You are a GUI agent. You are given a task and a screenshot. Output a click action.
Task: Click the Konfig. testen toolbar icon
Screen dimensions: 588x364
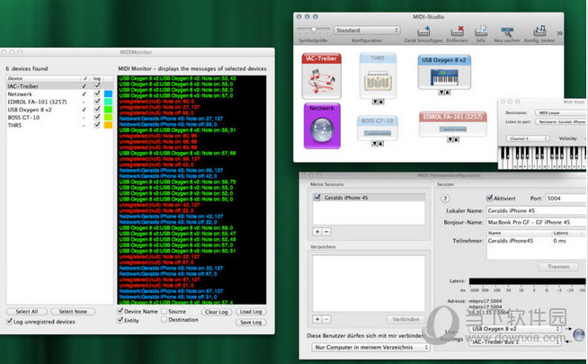pos(539,31)
